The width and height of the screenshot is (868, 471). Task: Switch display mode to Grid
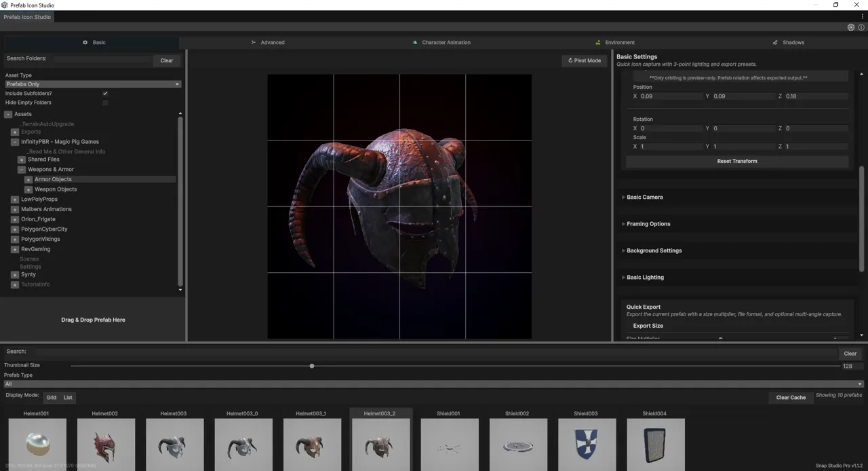(52, 398)
